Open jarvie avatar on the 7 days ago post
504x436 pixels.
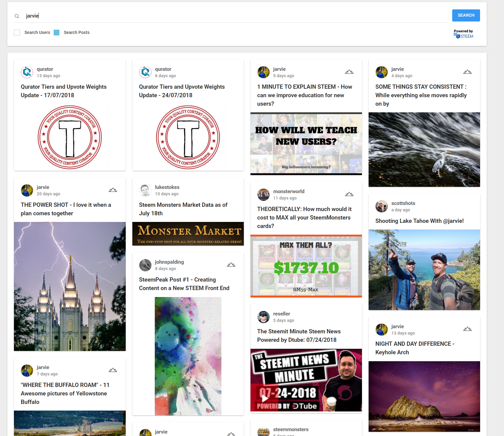[x=27, y=370]
